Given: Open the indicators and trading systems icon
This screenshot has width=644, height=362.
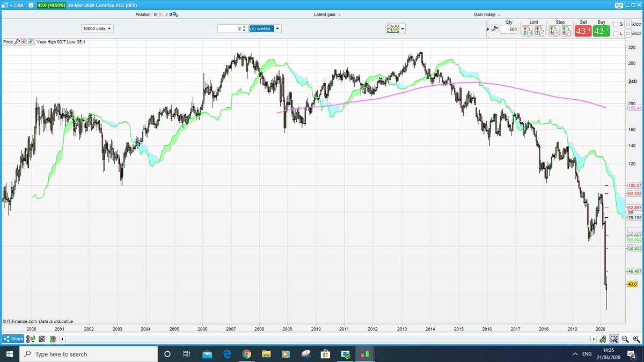Looking at the screenshot, I should tap(393, 29).
